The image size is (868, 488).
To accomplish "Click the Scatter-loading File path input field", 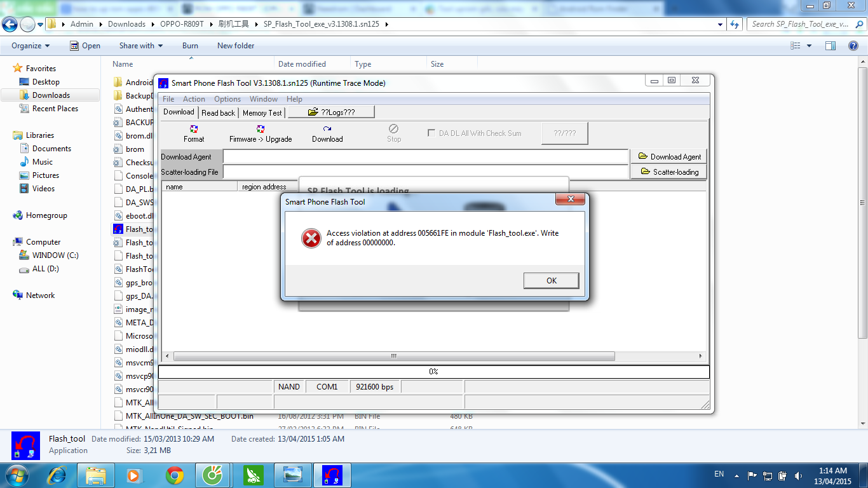I will 426,172.
